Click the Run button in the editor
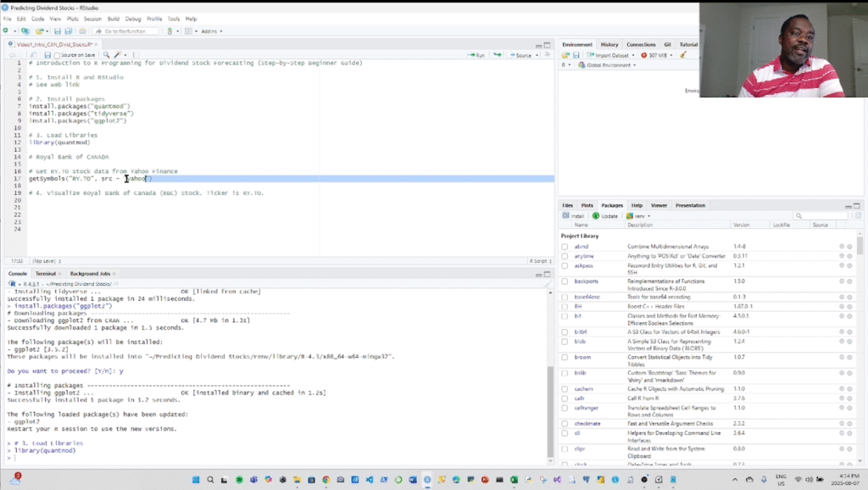Viewport: 868px width, 490px height. 476,55
